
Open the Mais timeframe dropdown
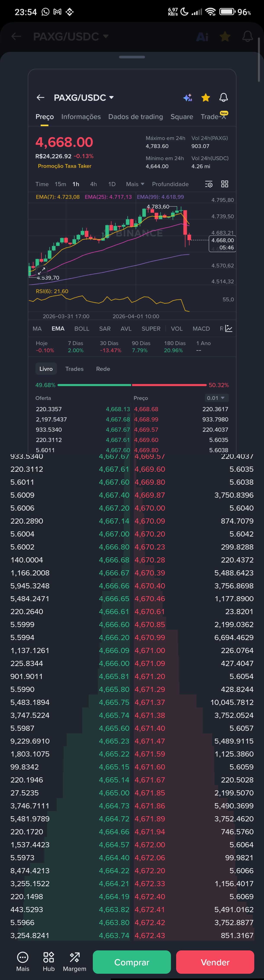(135, 184)
